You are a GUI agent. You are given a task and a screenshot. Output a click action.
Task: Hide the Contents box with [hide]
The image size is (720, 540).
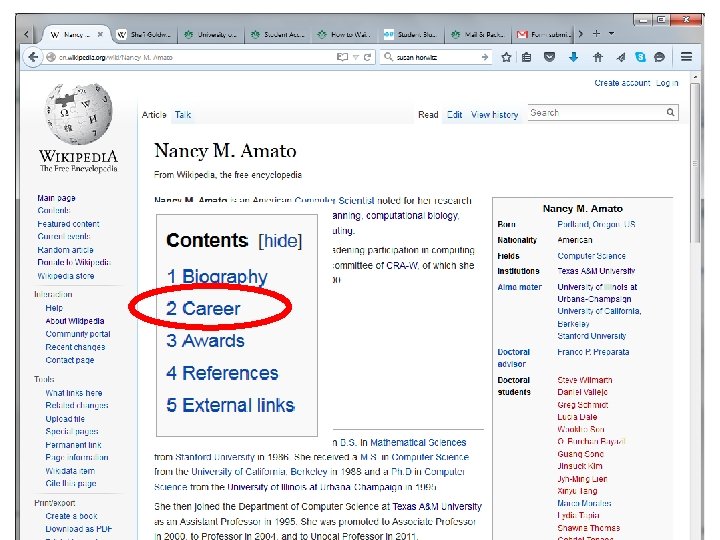pos(280,241)
